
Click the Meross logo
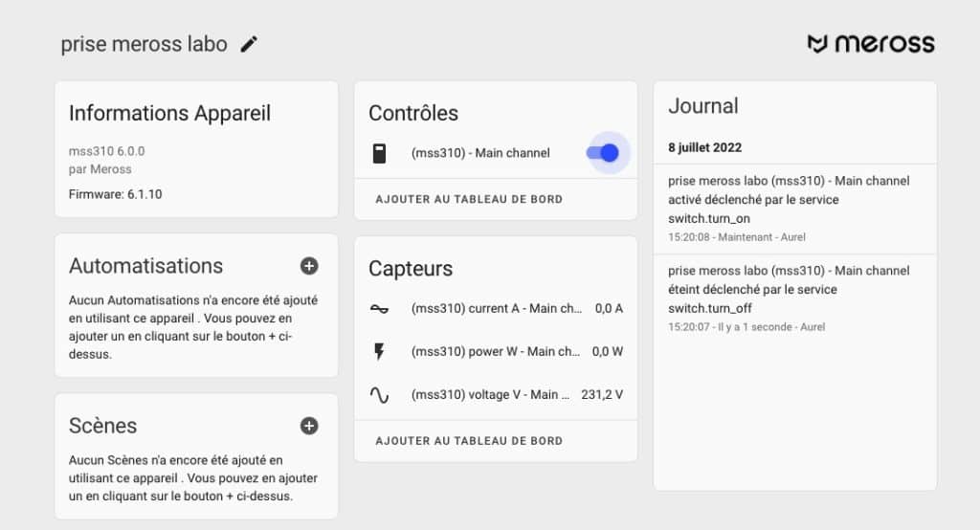871,44
